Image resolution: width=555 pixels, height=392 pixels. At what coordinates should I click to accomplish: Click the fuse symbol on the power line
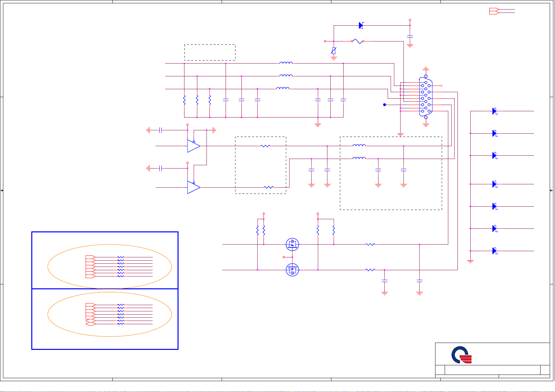point(357,41)
